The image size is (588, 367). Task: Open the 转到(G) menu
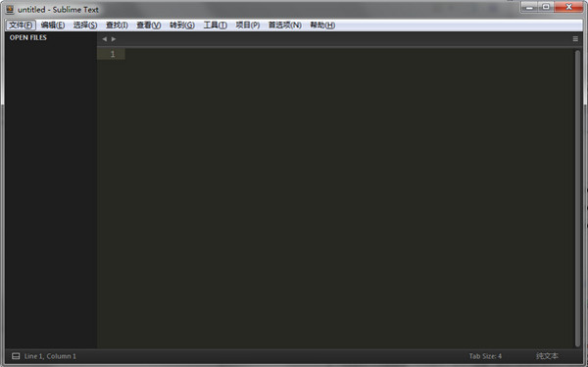coord(182,26)
